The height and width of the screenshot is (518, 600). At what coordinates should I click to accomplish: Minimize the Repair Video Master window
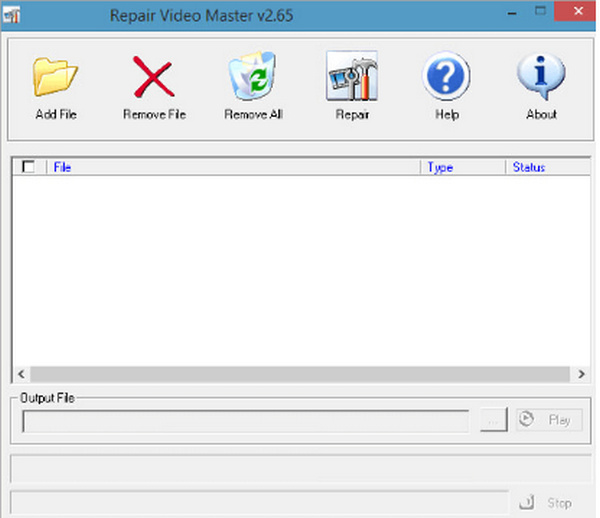pos(512,14)
